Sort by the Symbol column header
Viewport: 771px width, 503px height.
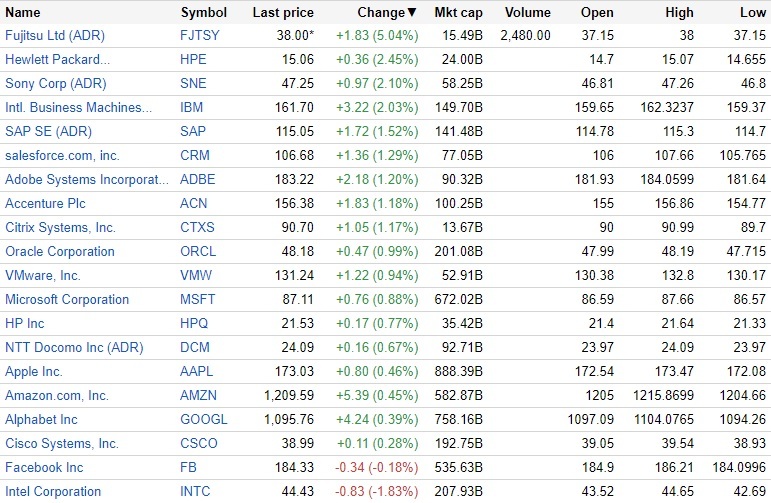pos(203,13)
